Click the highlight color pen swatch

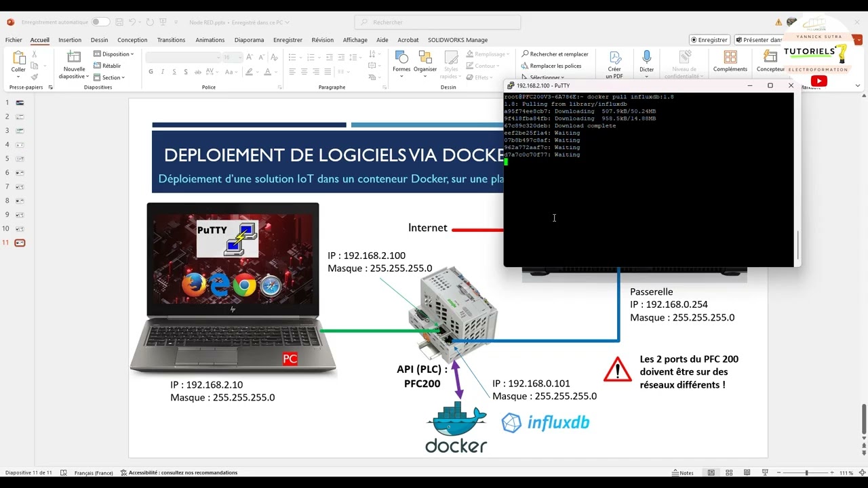click(250, 72)
